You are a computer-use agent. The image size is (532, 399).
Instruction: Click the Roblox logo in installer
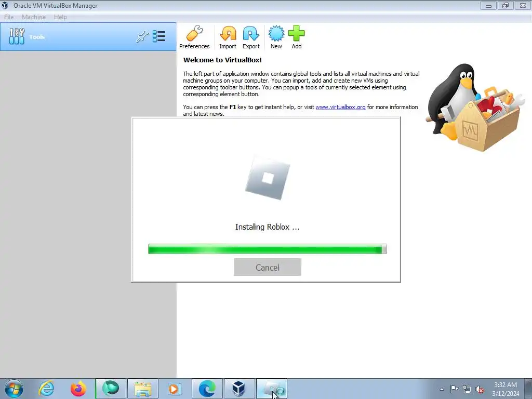tap(268, 178)
